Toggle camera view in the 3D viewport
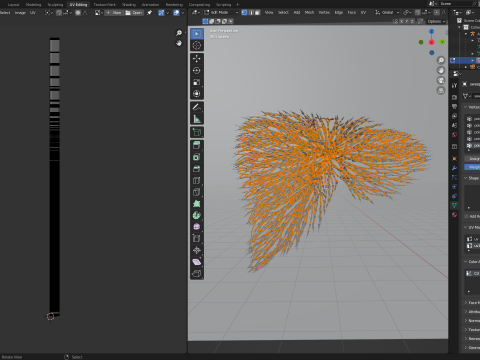Image resolution: width=480 pixels, height=360 pixels. pos(441,80)
